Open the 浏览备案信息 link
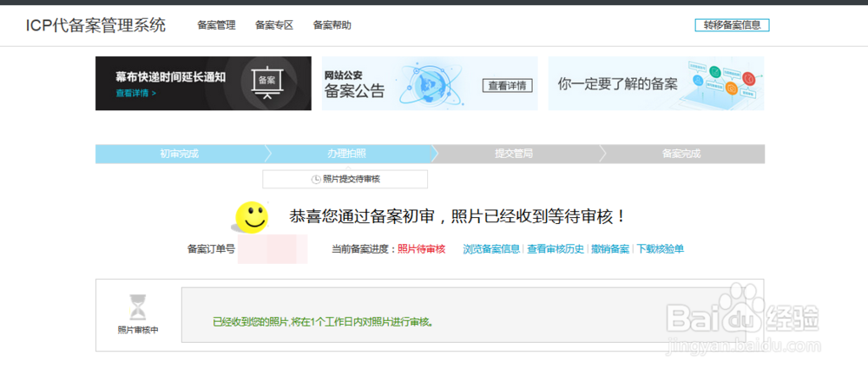 tap(491, 249)
